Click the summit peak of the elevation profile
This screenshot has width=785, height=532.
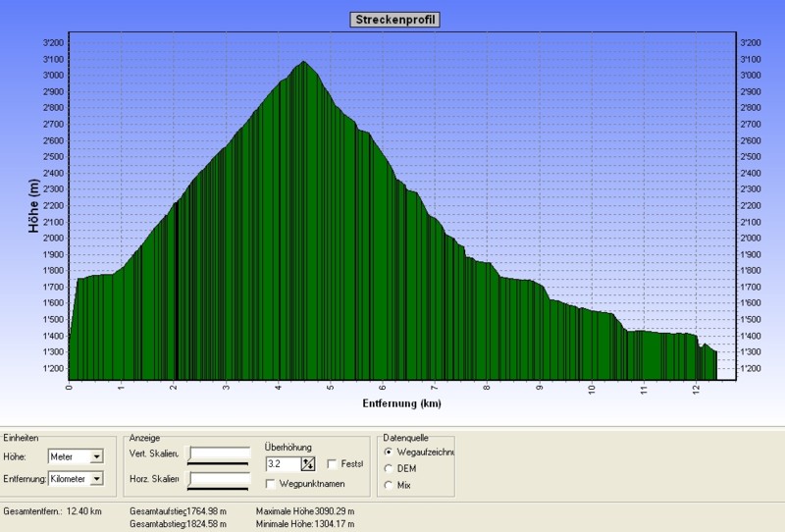(304, 63)
